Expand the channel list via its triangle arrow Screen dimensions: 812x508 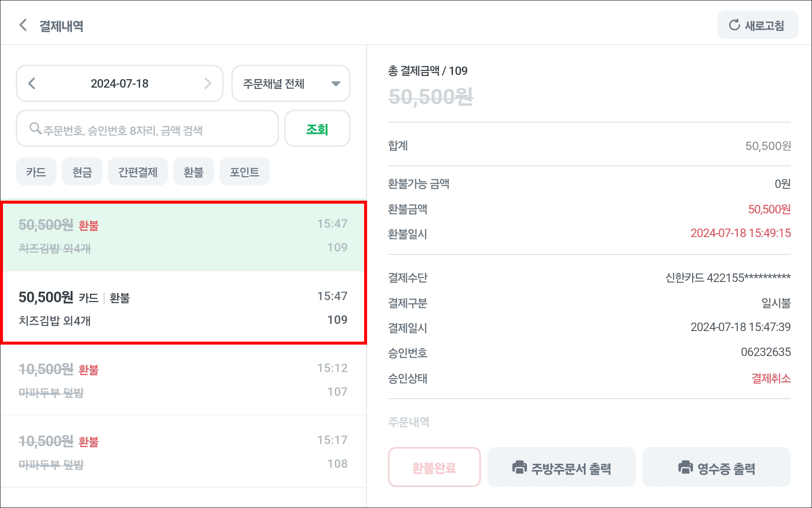[x=336, y=83]
